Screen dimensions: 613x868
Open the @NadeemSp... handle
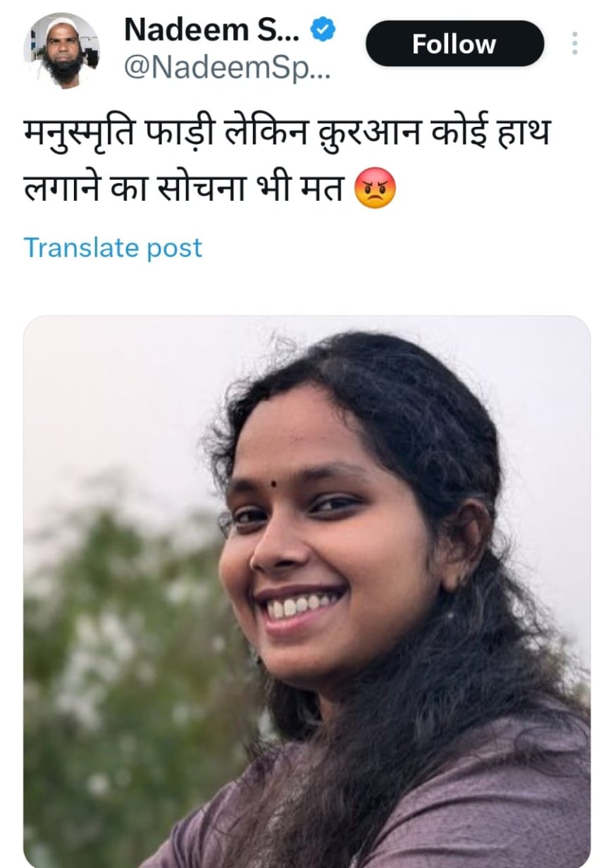pos(228,68)
